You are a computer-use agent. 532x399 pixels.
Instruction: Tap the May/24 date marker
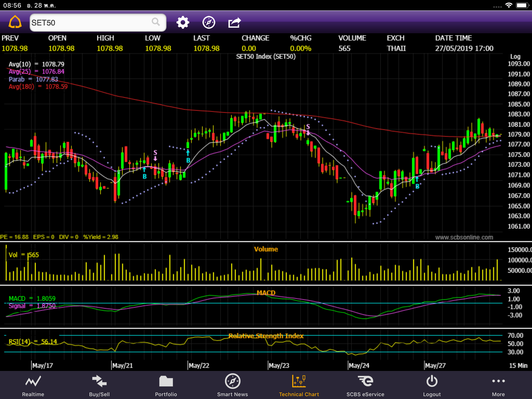tap(359, 365)
